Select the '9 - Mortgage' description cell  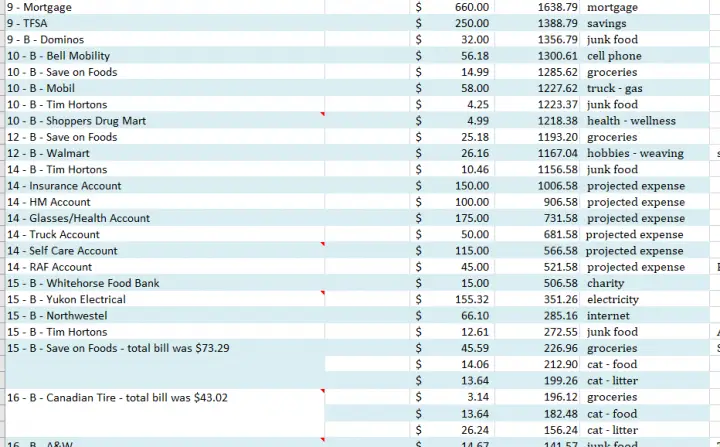pyautogui.click(x=165, y=7)
